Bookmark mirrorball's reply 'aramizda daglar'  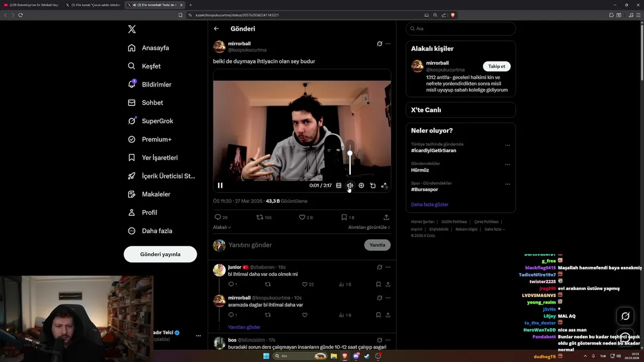(x=378, y=315)
